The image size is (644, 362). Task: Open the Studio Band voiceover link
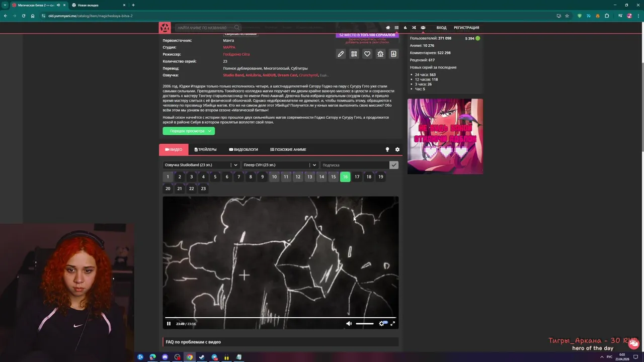tap(233, 75)
